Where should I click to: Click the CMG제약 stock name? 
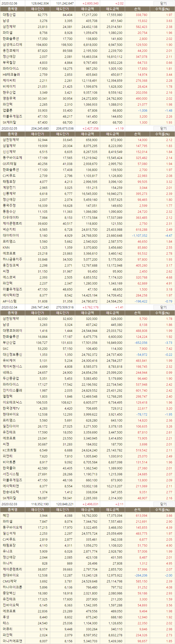9,581
